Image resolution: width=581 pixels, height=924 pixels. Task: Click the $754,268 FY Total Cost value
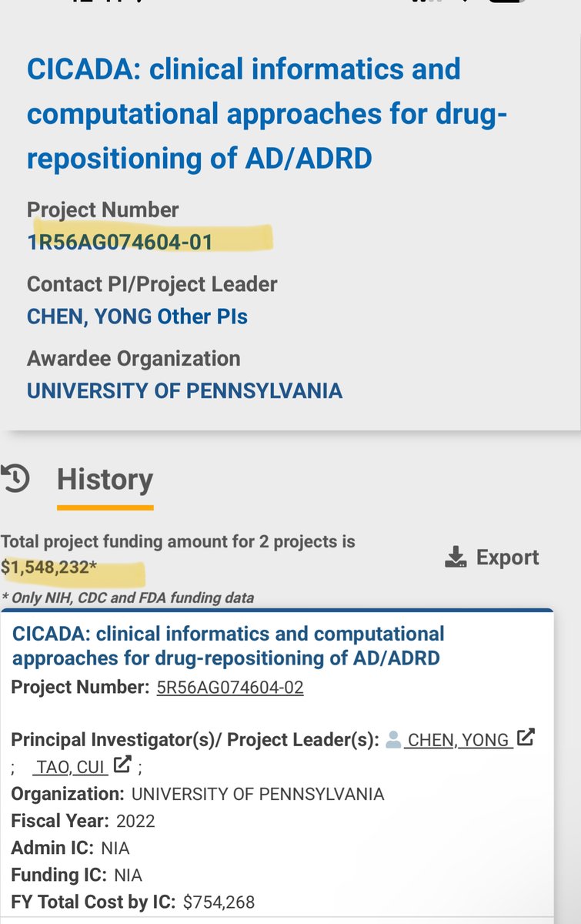coord(219,902)
